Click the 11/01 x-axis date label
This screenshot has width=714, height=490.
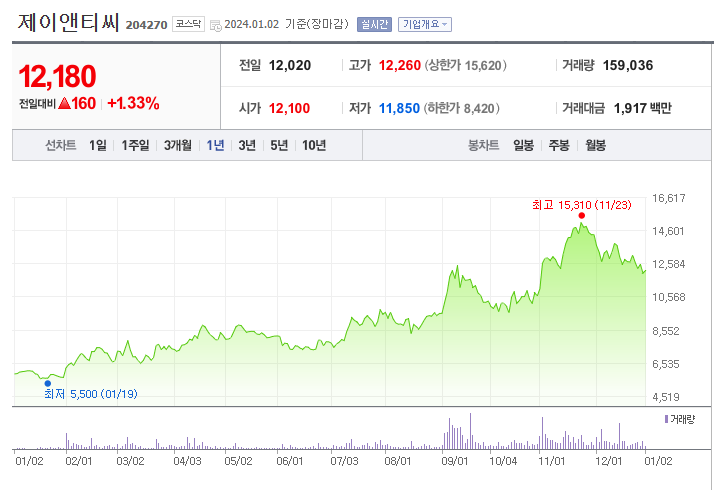click(551, 461)
